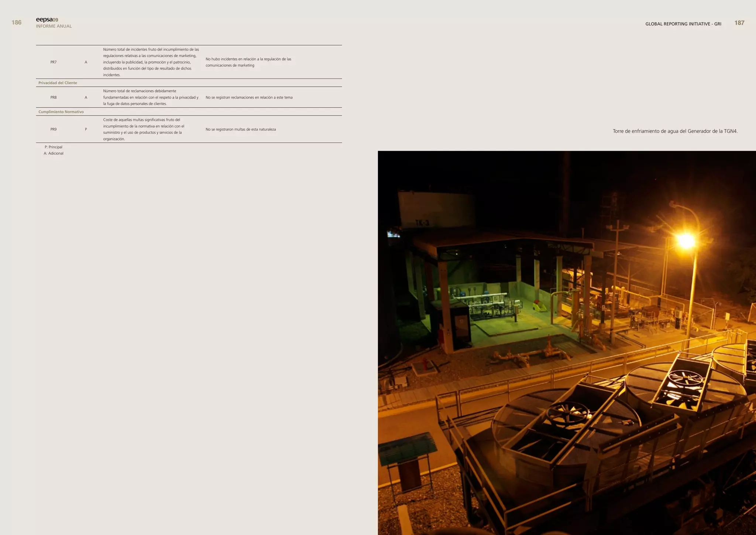Viewport: 756px width, 535px height.
Task: Click the Torre de enfriamiento photo caption
Action: [x=675, y=131]
